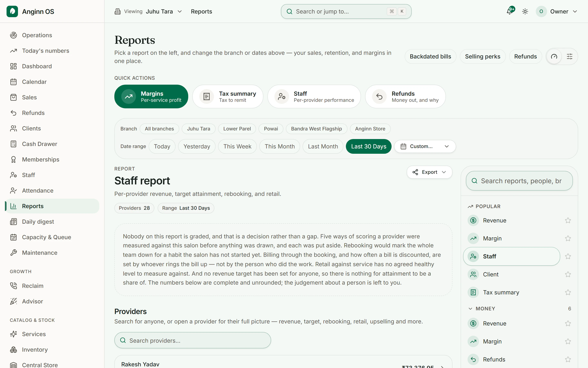Toggle light/dark theme sun icon
Viewport: 588px width, 368px height.
pyautogui.click(x=525, y=11)
